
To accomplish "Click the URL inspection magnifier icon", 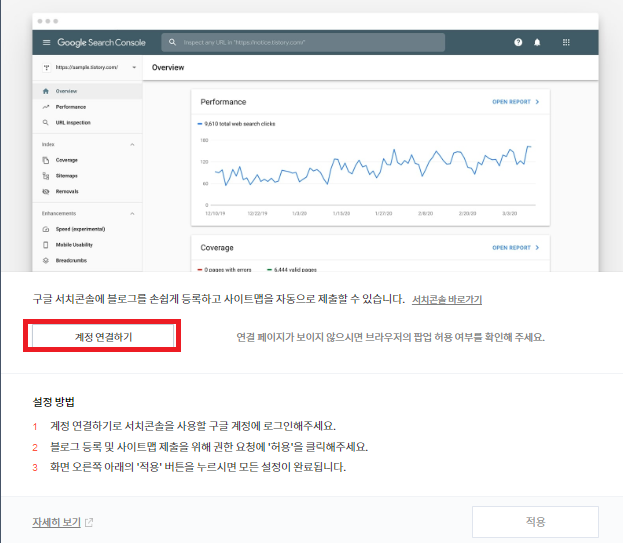I will click(x=46, y=122).
